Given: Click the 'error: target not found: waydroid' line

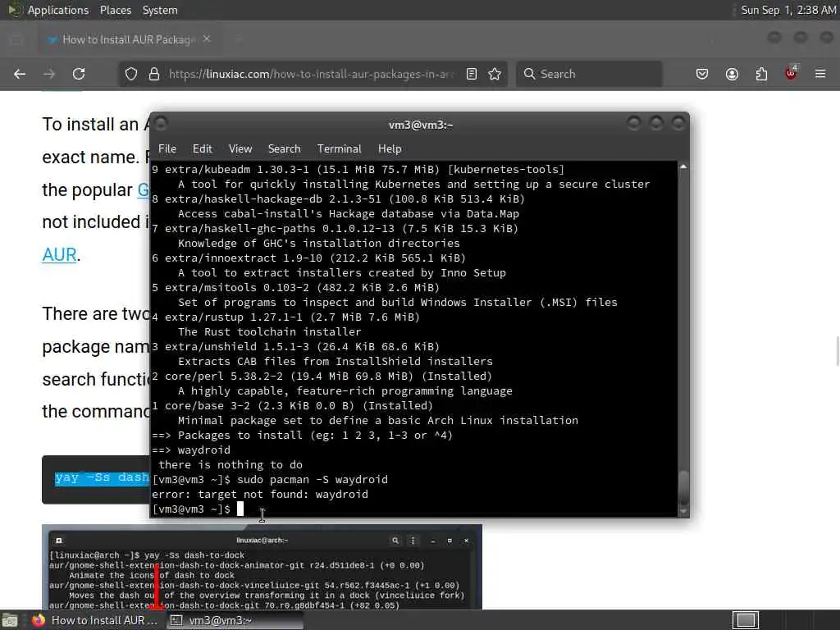Looking at the screenshot, I should pos(260,494).
